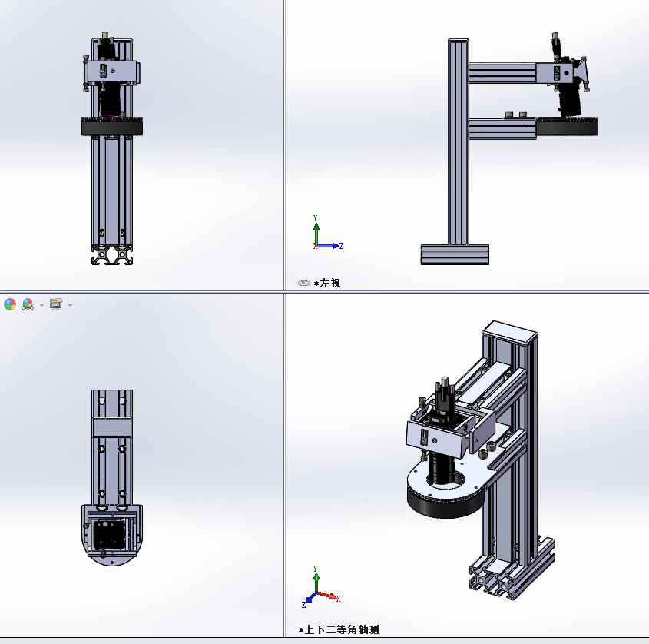
Task: Click the *上下二等角轴测 view label
Action: [x=339, y=630]
